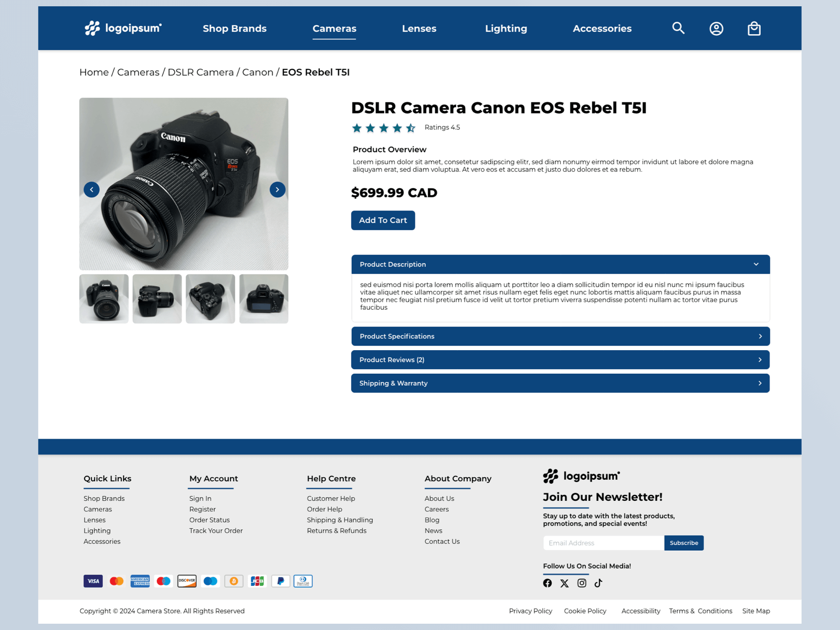Open the Shop Brands header menu
The width and height of the screenshot is (840, 630).
[x=235, y=28]
